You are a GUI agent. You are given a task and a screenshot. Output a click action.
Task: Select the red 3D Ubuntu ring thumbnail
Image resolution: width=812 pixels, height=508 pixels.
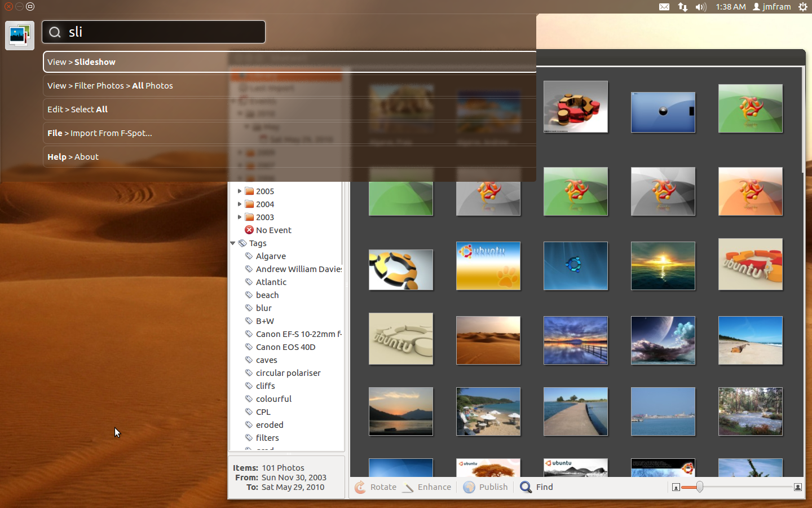pos(576,107)
